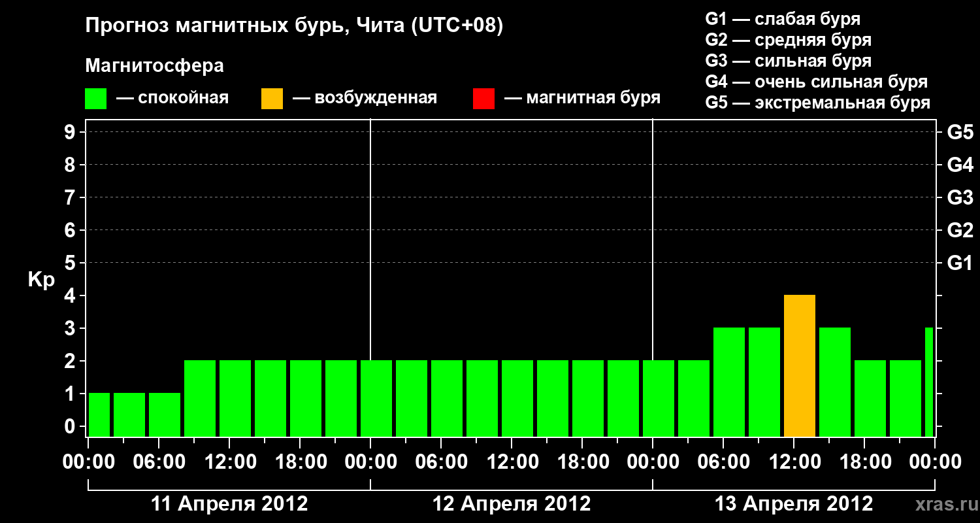Click the red 'магнитная буря' legend swatch
This screenshot has height=523, width=980.
coord(484,99)
